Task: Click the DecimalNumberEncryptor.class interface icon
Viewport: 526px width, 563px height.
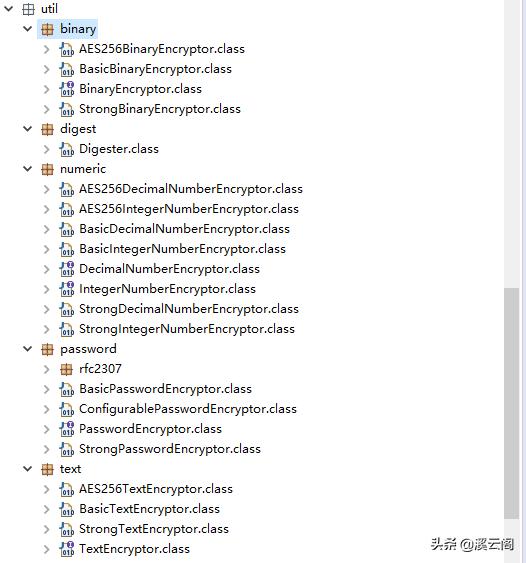Action: point(67,269)
